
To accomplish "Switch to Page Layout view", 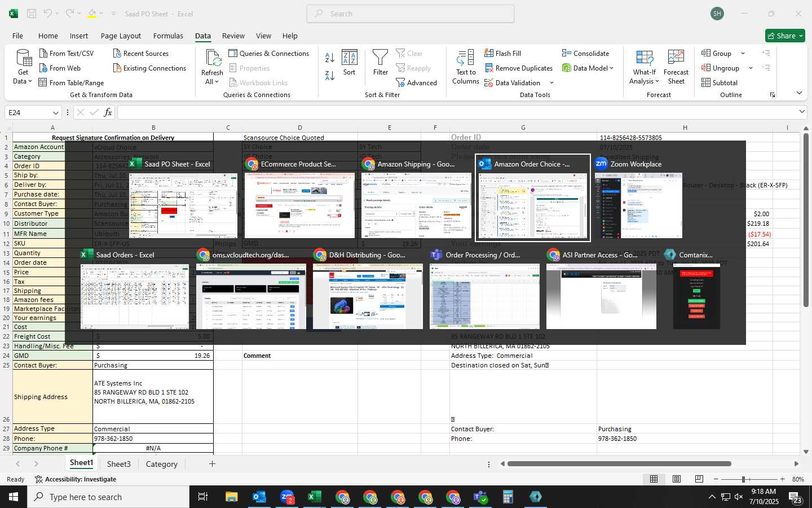I will click(x=677, y=479).
